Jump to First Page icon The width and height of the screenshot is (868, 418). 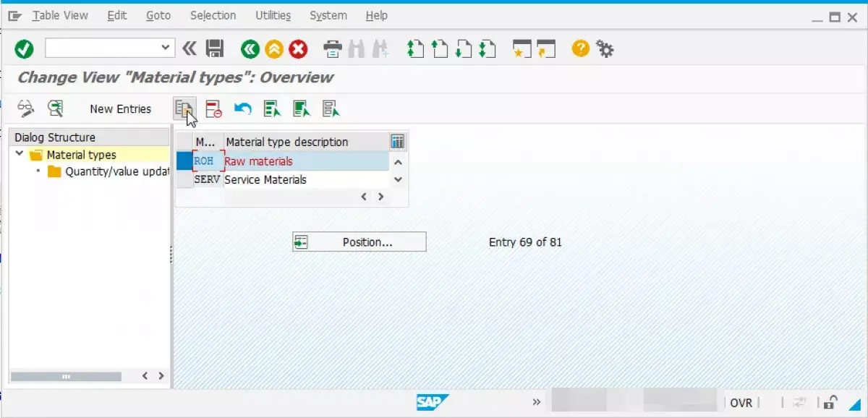(x=415, y=49)
